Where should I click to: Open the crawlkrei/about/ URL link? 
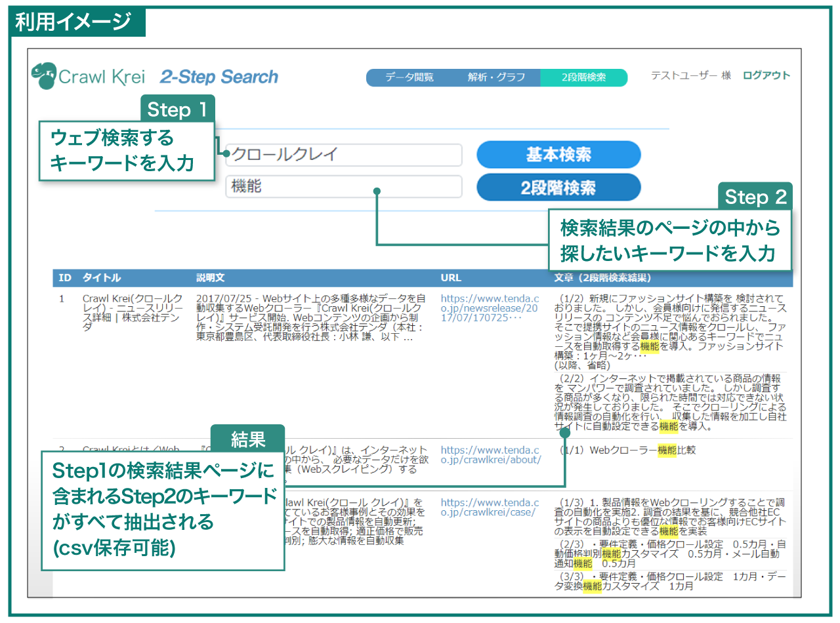point(491,454)
